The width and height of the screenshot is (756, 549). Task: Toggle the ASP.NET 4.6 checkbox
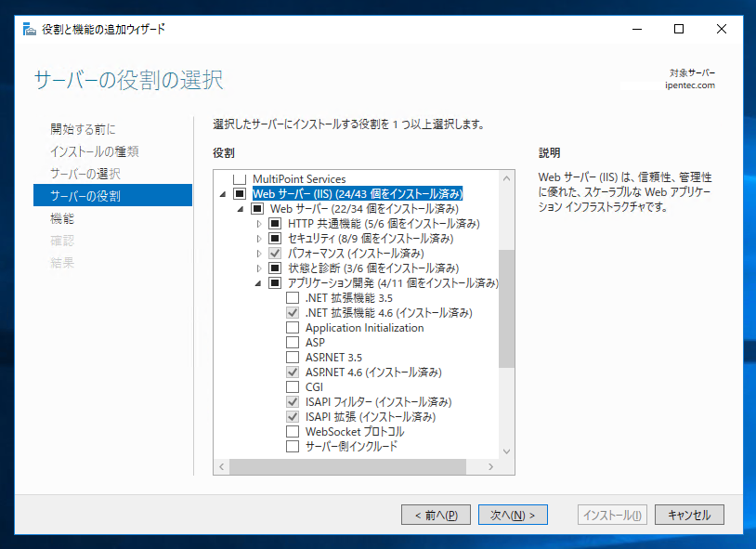pos(293,372)
